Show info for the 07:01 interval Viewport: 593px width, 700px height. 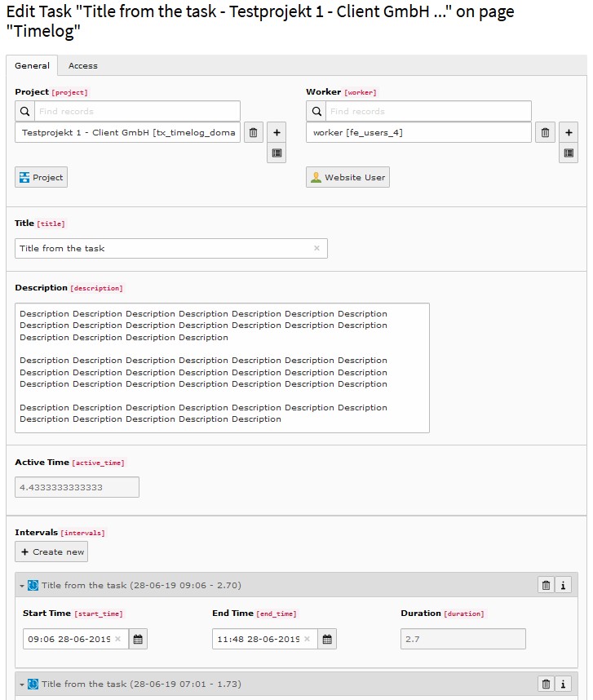point(563,684)
